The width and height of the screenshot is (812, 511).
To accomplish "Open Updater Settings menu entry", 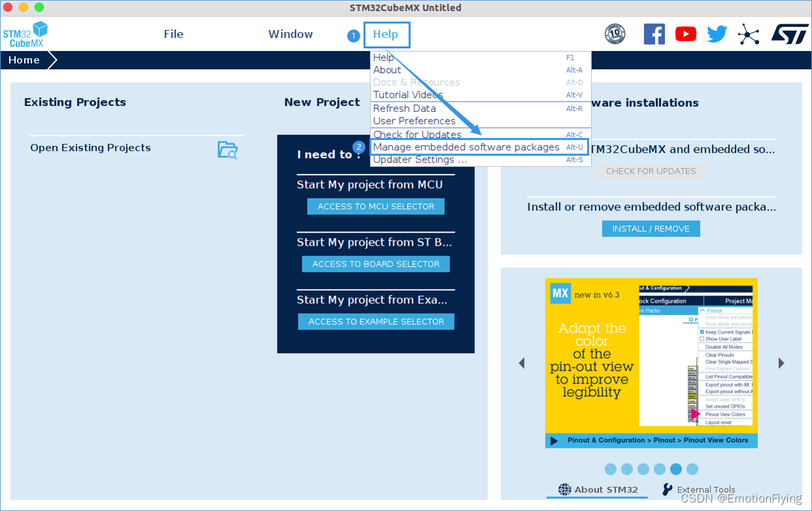I will pos(480,159).
